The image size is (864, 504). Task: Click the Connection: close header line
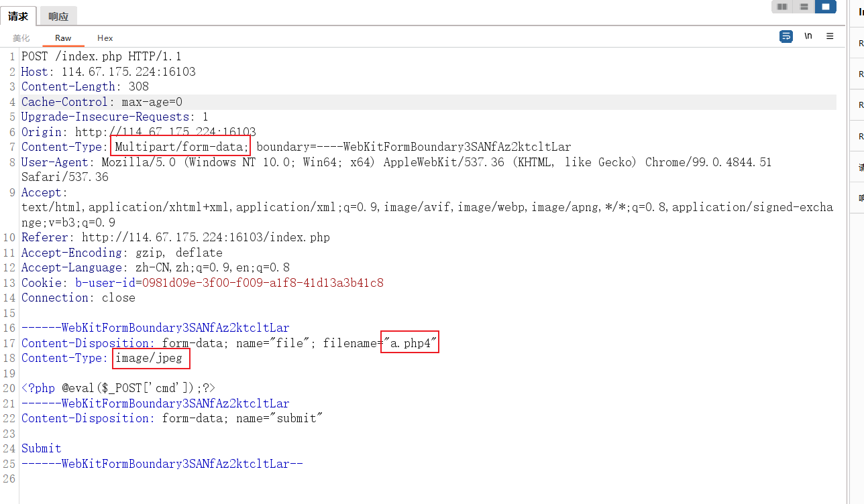tap(78, 298)
